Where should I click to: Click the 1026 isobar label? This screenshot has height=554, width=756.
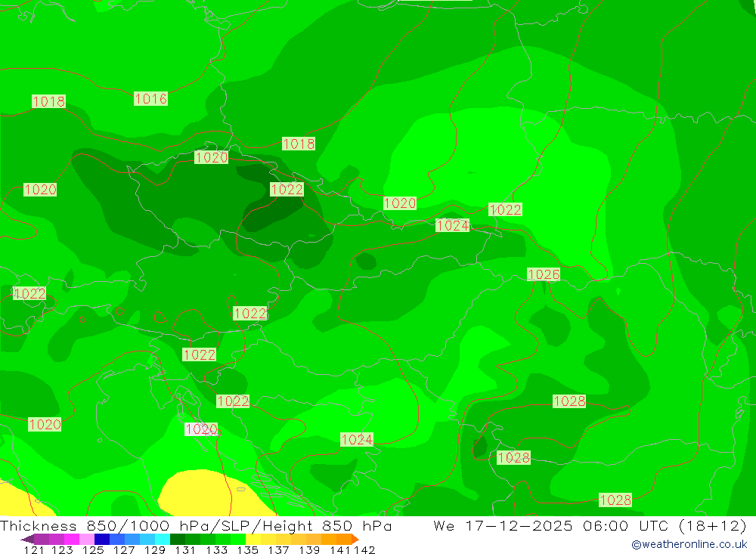tap(544, 274)
